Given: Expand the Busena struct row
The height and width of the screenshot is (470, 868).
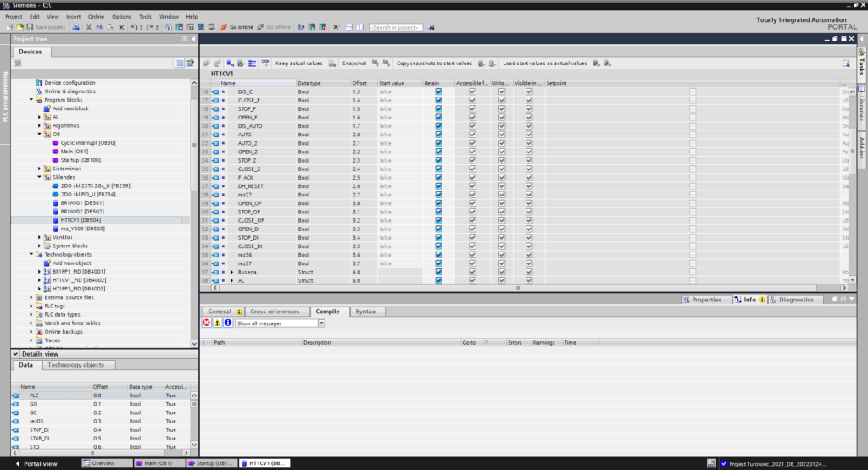Looking at the screenshot, I should 232,272.
